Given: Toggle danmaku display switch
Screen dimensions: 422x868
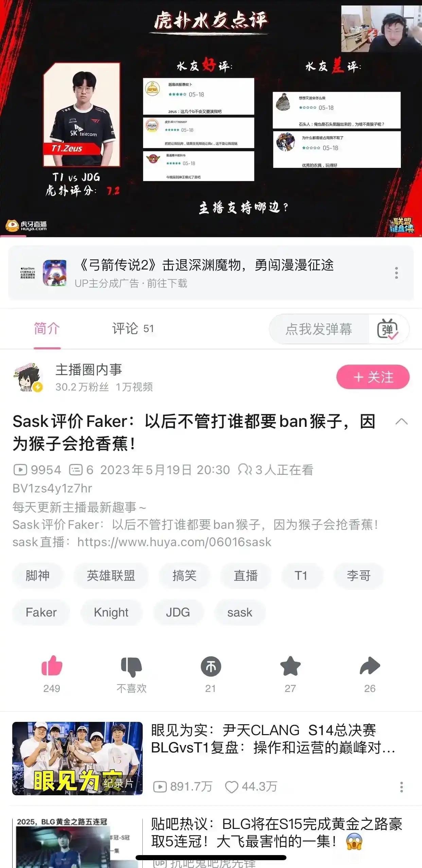Looking at the screenshot, I should pos(387,329).
